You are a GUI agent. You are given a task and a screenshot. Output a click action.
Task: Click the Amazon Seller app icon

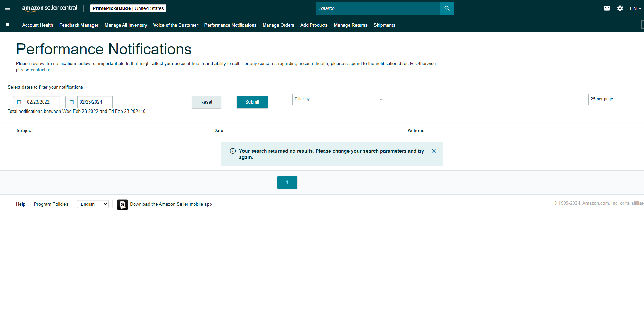pyautogui.click(x=123, y=204)
